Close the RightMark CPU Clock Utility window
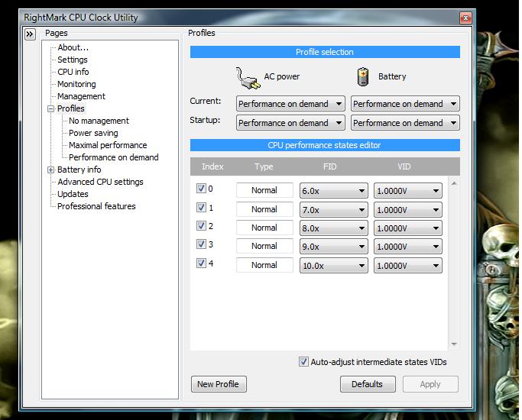The width and height of the screenshot is (522, 420). [465, 18]
